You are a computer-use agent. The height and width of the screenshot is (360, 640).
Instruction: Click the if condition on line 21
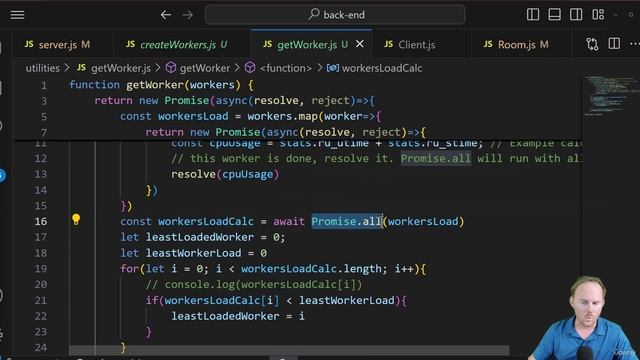pos(276,300)
